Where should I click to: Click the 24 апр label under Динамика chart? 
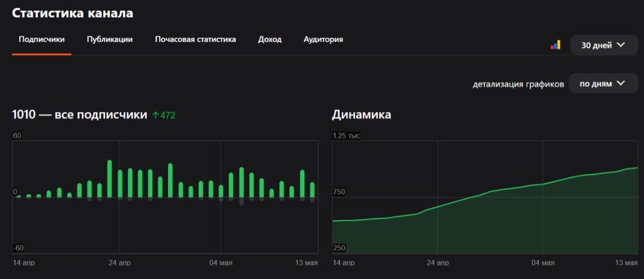[x=438, y=263]
